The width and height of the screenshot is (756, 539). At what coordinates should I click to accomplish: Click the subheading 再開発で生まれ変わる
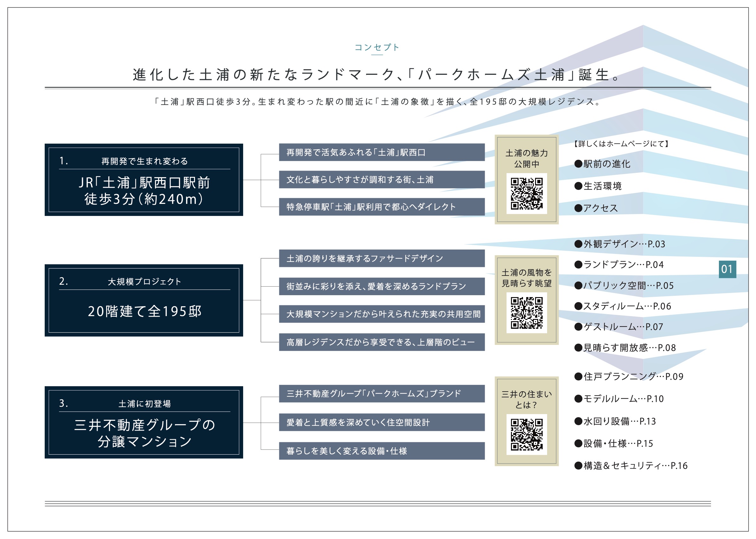tap(145, 161)
